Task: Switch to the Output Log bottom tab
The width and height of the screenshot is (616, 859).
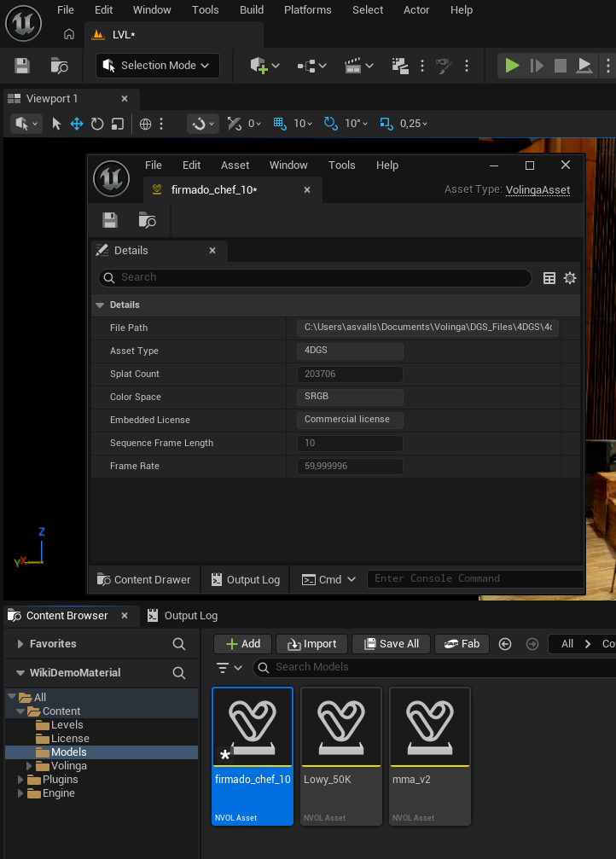Action: pyautogui.click(x=183, y=616)
